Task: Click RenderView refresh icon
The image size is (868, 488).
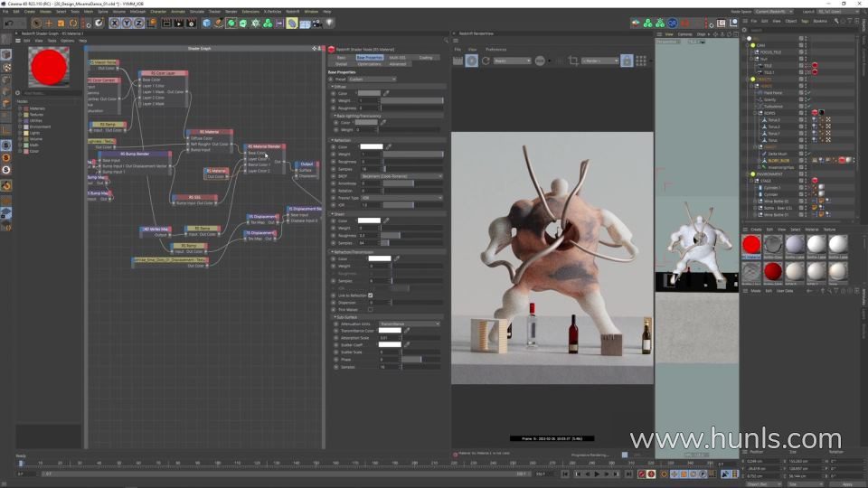Action: click(486, 61)
